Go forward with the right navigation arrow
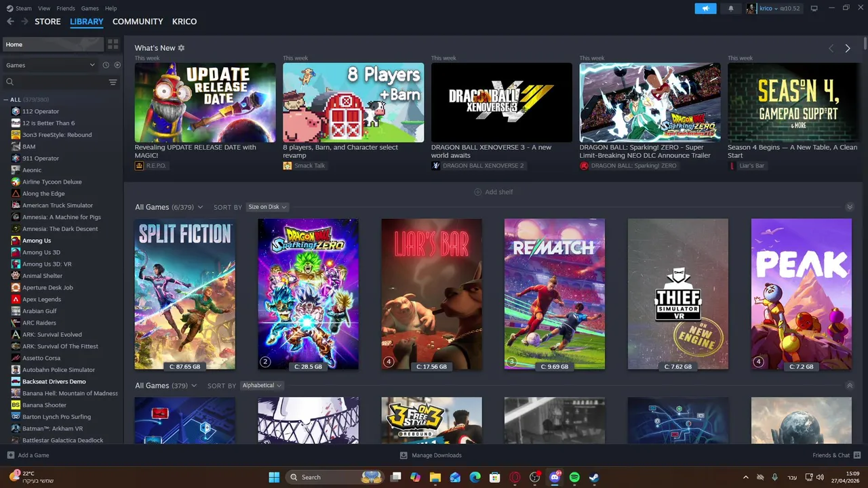Viewport: 868px width, 488px height. pos(24,22)
